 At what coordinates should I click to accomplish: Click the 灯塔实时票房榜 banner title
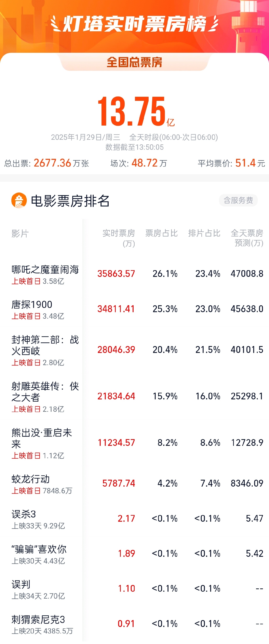134,24
